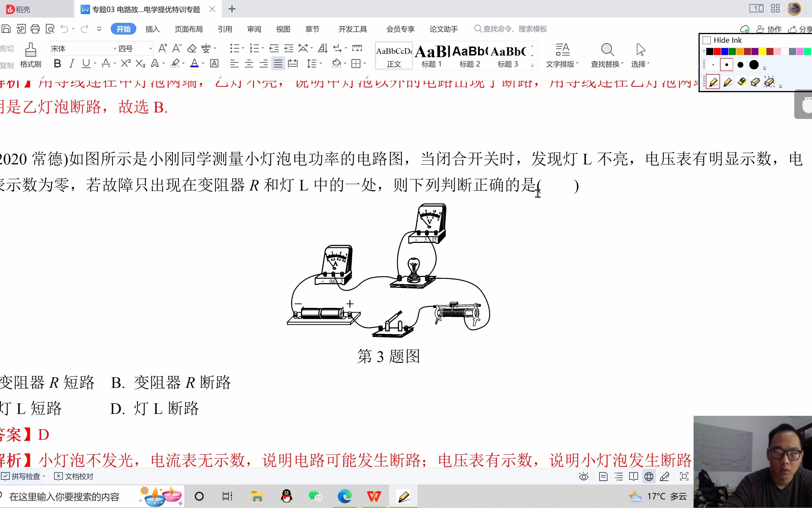Open the 页面布局 (Page Layout) tab
Viewport: 812px width, 508px height.
tap(189, 29)
